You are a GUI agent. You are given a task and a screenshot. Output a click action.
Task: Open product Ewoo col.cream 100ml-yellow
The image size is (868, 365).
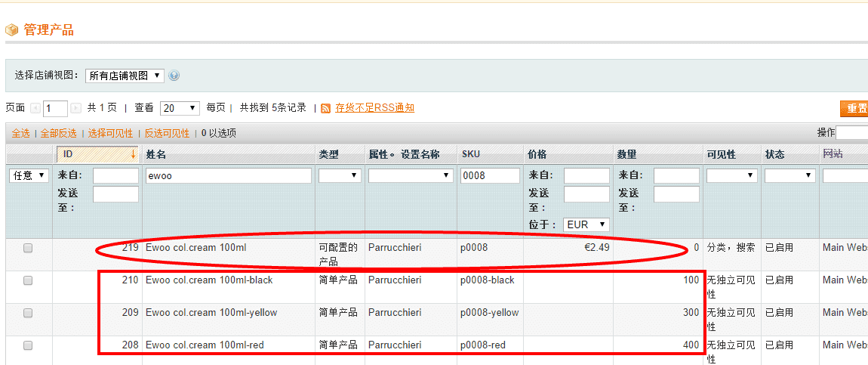point(211,312)
